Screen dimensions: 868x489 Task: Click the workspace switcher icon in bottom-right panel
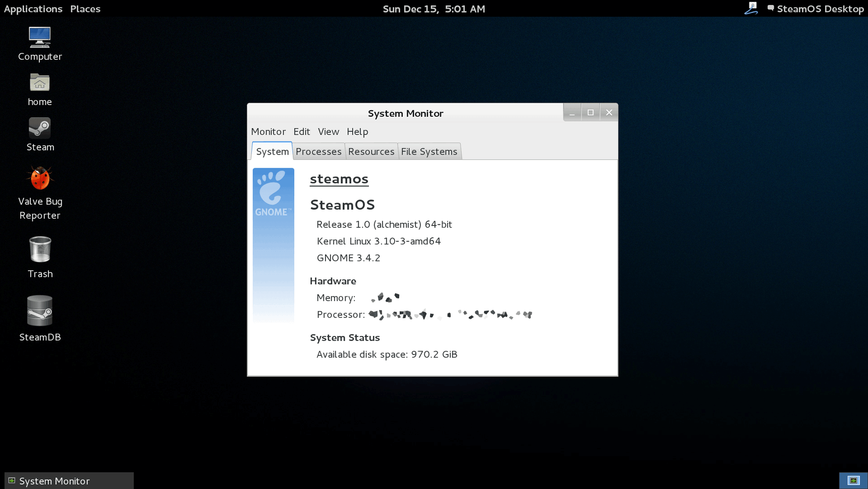coord(853,480)
